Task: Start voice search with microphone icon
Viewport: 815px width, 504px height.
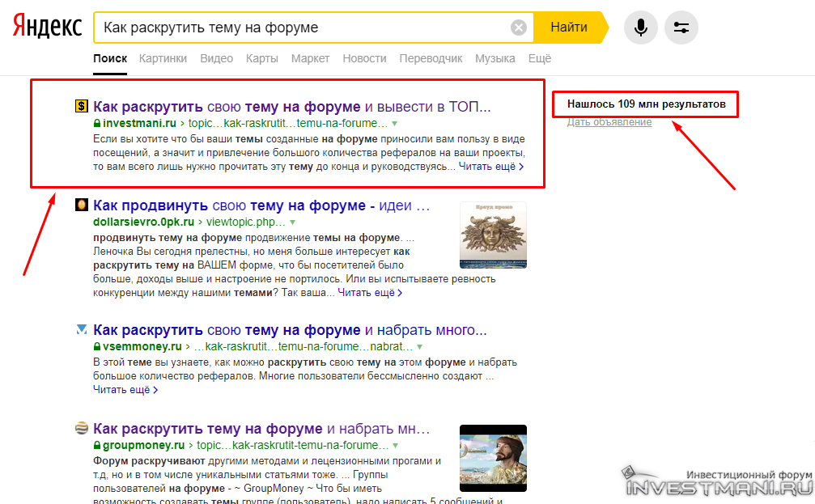Action: (x=640, y=27)
